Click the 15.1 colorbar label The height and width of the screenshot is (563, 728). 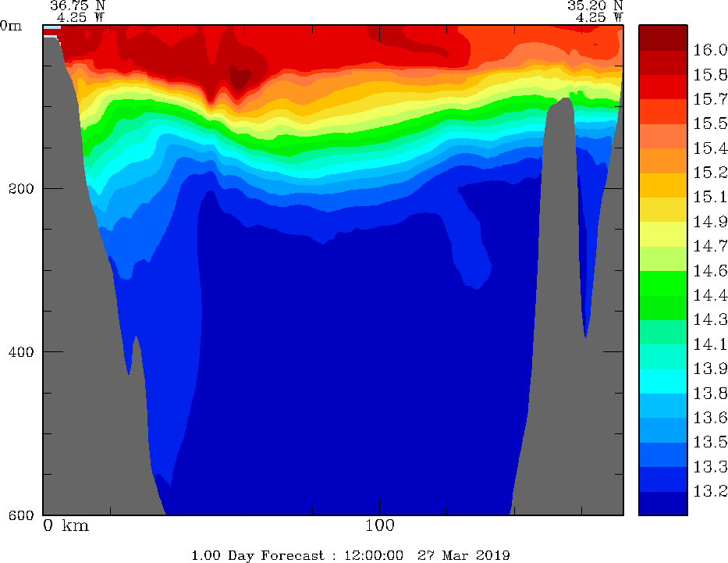[x=710, y=197]
